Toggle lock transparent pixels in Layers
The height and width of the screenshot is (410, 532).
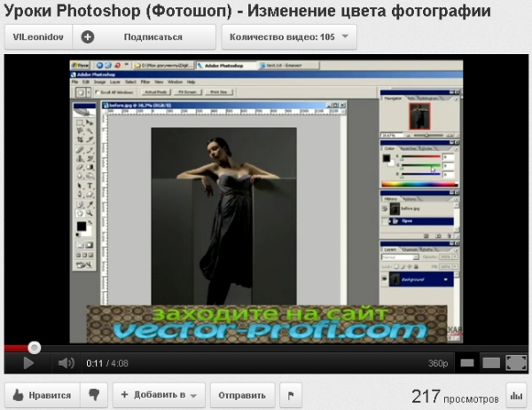[x=396, y=266]
